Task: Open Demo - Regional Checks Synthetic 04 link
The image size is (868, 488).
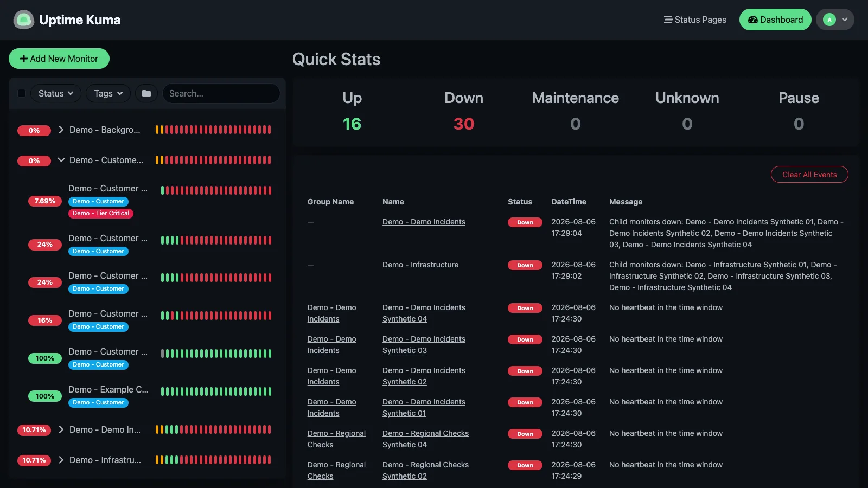Action: pyautogui.click(x=425, y=439)
